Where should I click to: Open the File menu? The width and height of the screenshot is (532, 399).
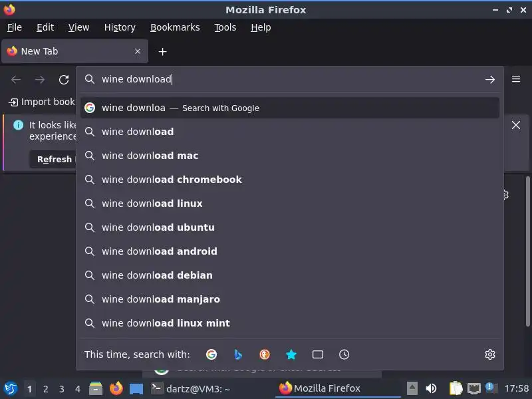[15, 27]
